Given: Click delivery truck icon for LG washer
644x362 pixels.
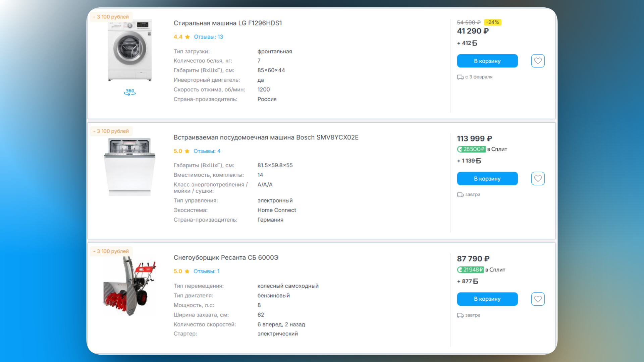Looking at the screenshot, I should [x=460, y=77].
